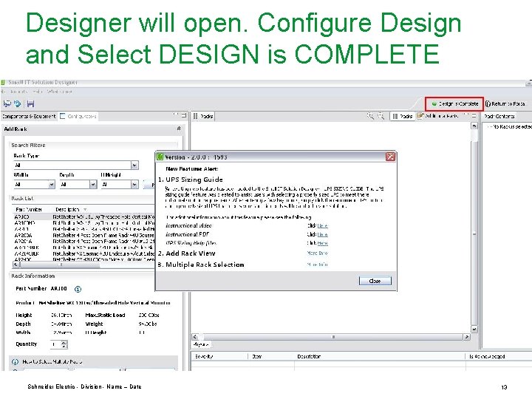This screenshot has width=532, height=399.
Task: Select the Racks view tab near zoom icons
Action: pyautogui.click(x=402, y=117)
